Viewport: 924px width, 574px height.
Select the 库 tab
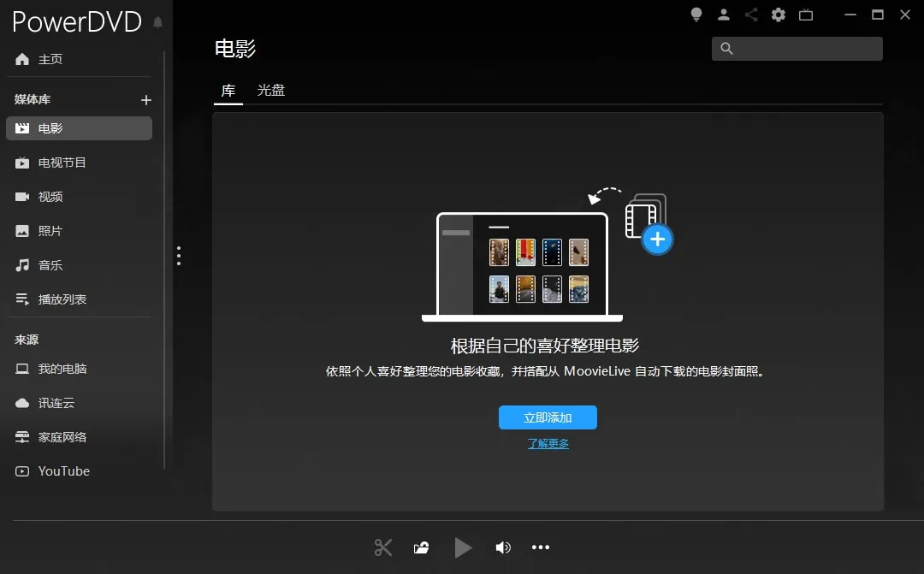228,90
